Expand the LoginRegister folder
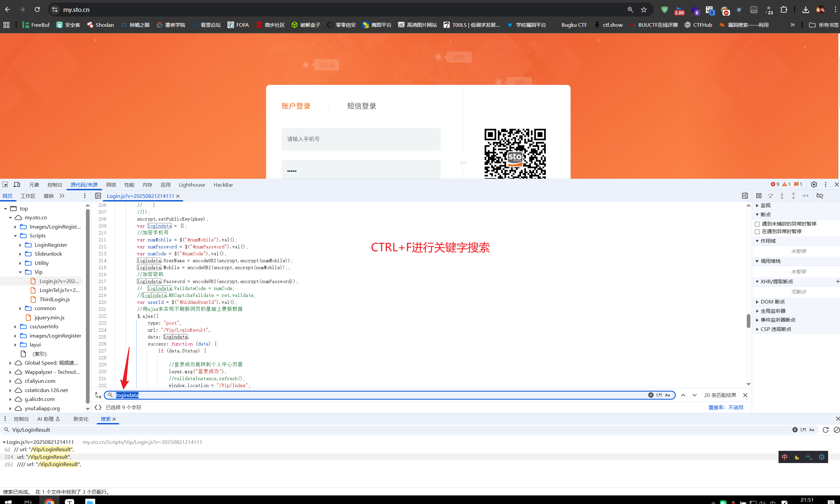 (20, 245)
